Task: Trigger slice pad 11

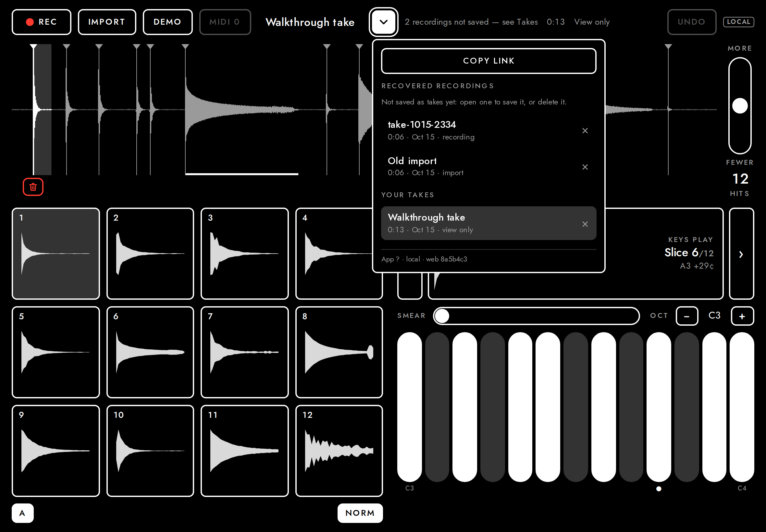Action: 244,451
